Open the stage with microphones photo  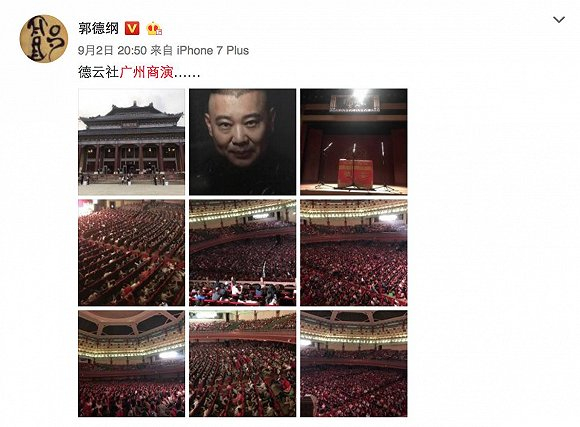click(354, 142)
